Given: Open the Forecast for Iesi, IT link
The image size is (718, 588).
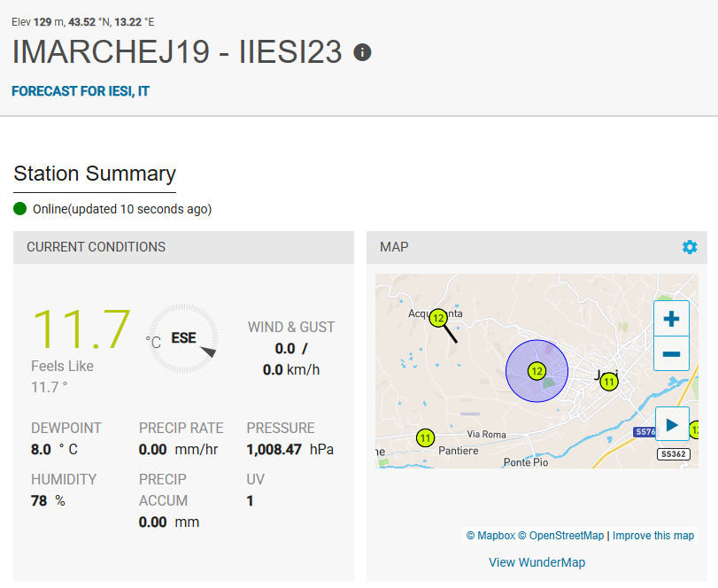Looking at the screenshot, I should 81,91.
